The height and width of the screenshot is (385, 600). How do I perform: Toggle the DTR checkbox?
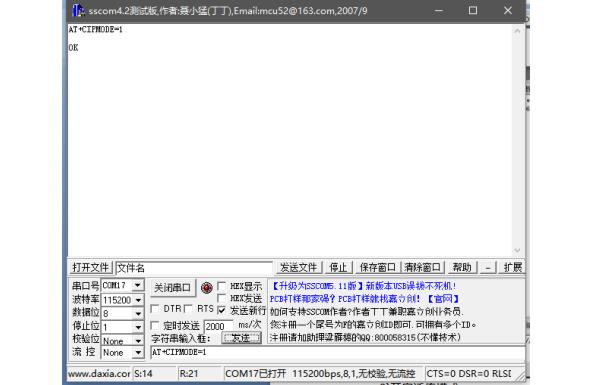point(155,308)
